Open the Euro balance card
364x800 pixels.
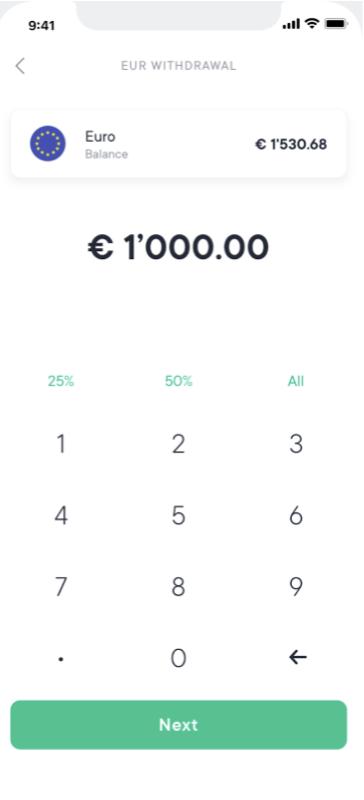[x=179, y=144]
